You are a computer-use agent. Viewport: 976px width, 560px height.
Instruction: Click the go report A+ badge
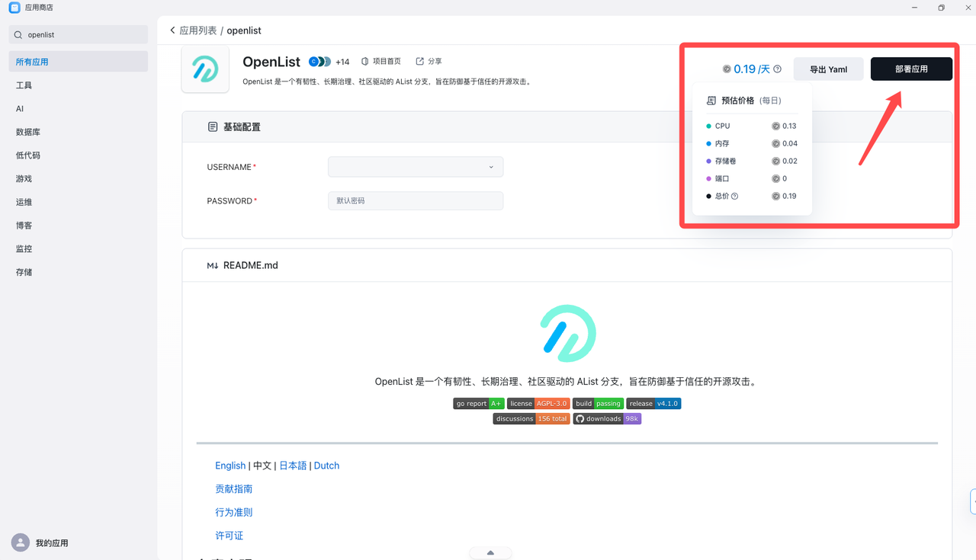tap(479, 404)
